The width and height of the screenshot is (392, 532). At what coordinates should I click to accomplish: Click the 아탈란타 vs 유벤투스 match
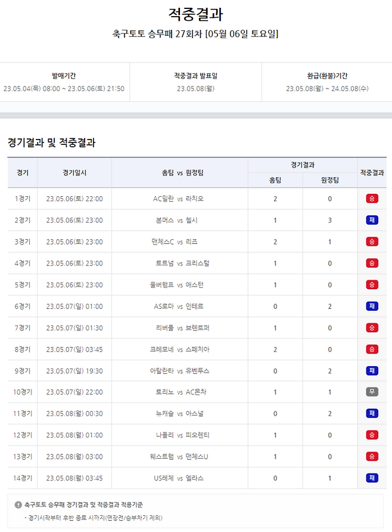click(179, 371)
